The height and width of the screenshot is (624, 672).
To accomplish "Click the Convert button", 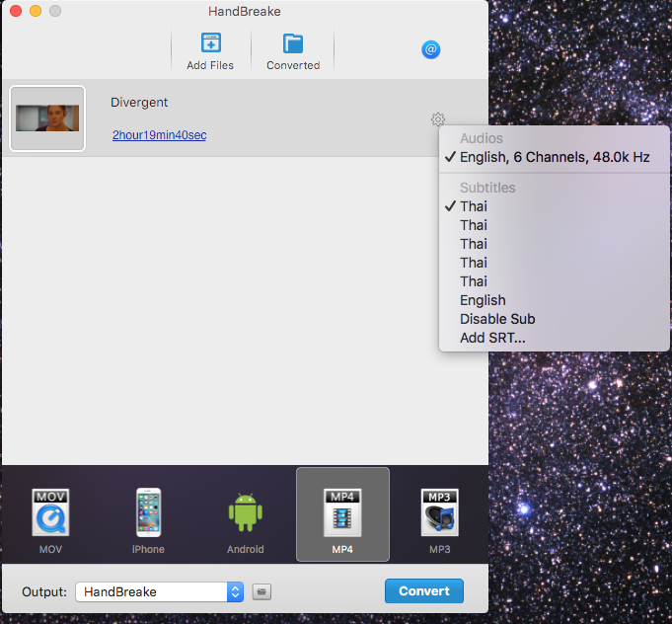I will coord(424,591).
